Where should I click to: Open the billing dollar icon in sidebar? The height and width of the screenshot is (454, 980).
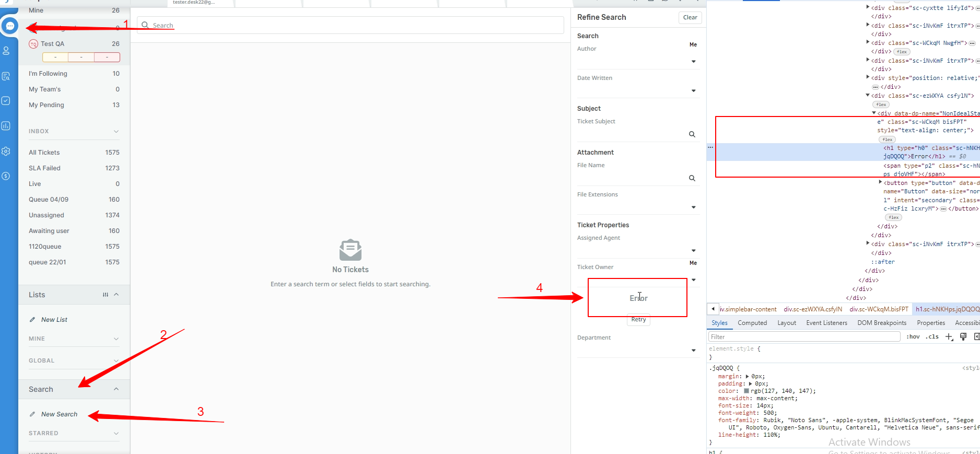click(6, 176)
